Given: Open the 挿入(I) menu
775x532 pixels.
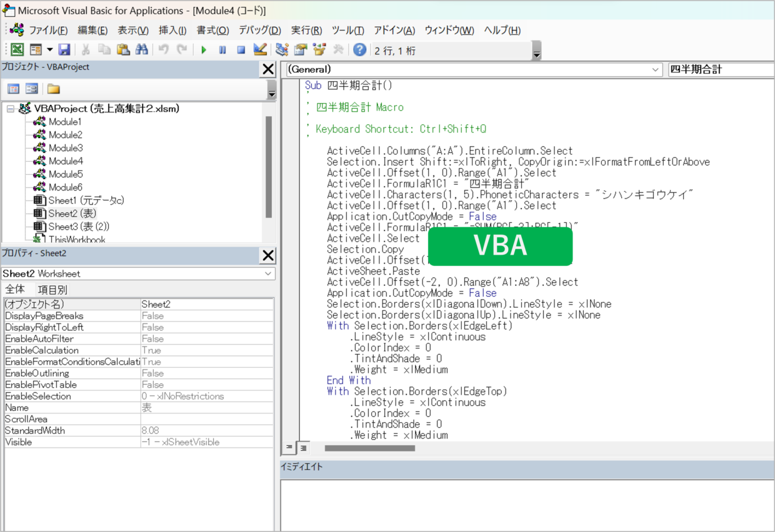Looking at the screenshot, I should (x=172, y=30).
